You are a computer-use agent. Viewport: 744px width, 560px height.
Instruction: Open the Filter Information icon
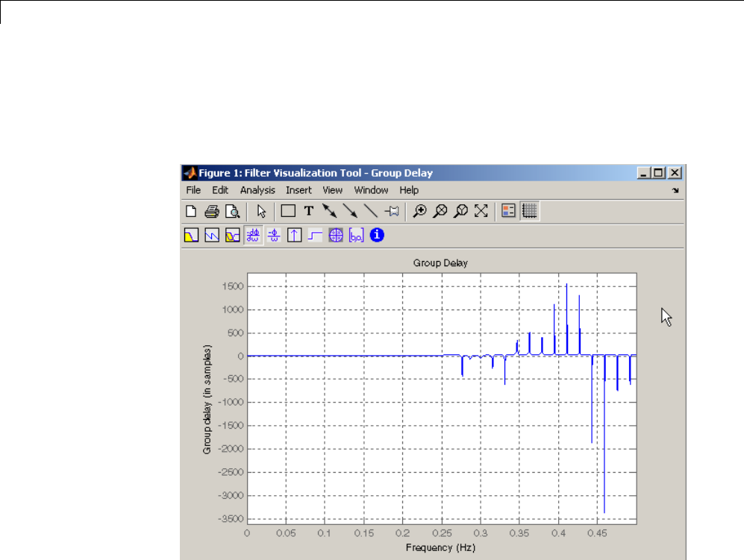[378, 236]
